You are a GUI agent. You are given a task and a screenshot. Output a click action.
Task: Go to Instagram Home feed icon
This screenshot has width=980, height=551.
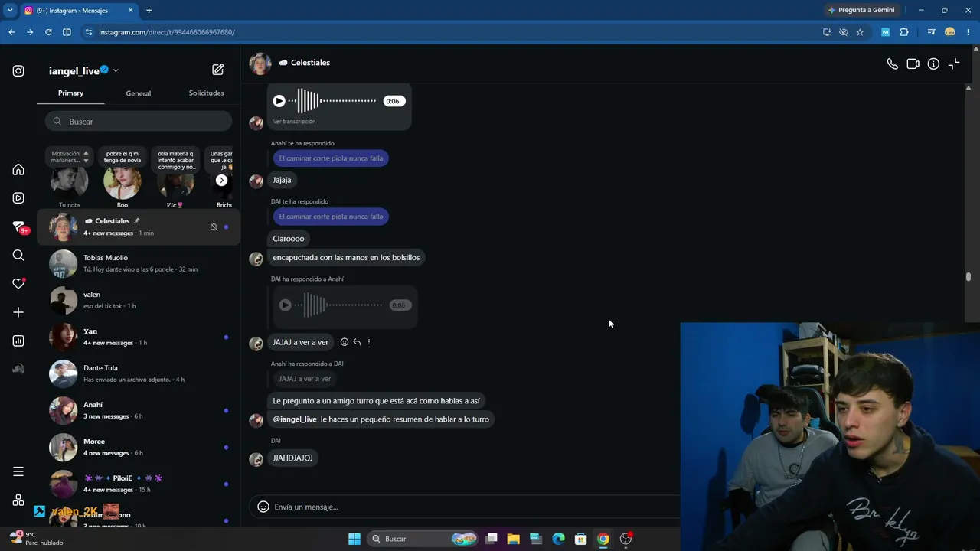pyautogui.click(x=18, y=170)
